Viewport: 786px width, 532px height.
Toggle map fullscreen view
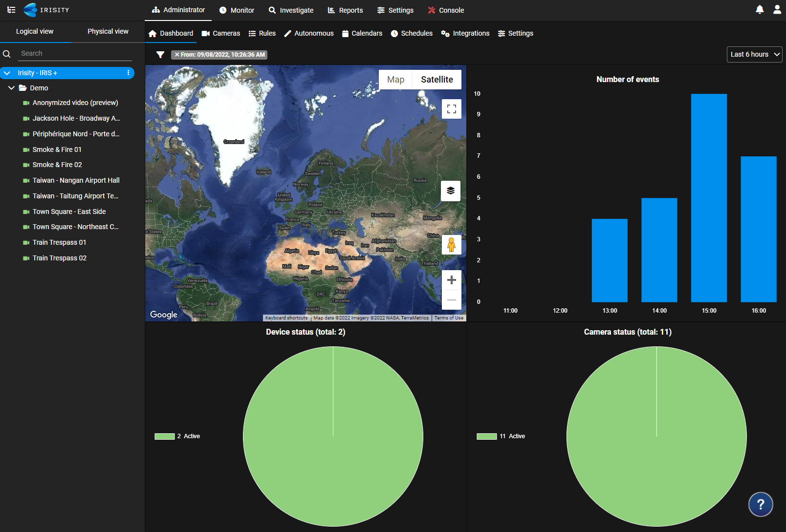click(451, 109)
